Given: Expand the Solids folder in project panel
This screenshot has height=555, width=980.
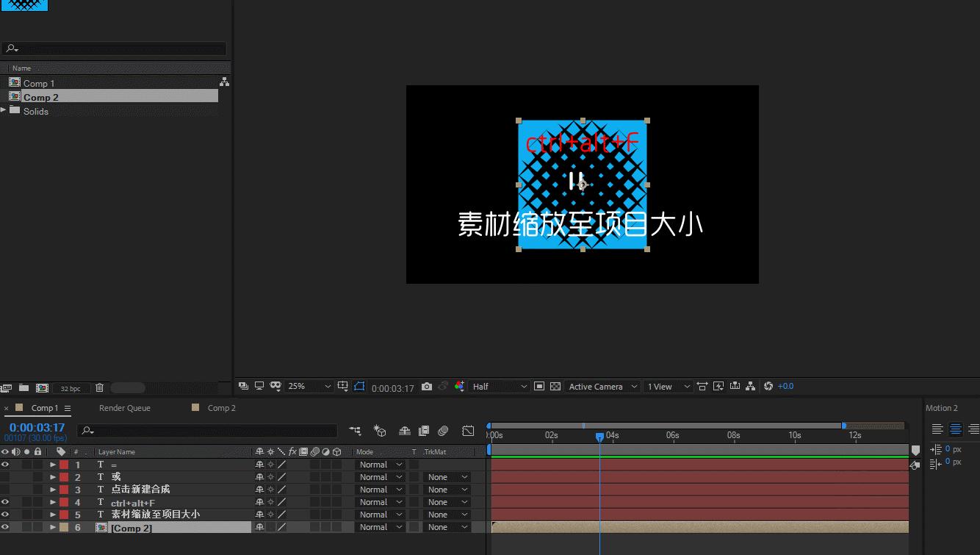Looking at the screenshot, I should point(4,110).
